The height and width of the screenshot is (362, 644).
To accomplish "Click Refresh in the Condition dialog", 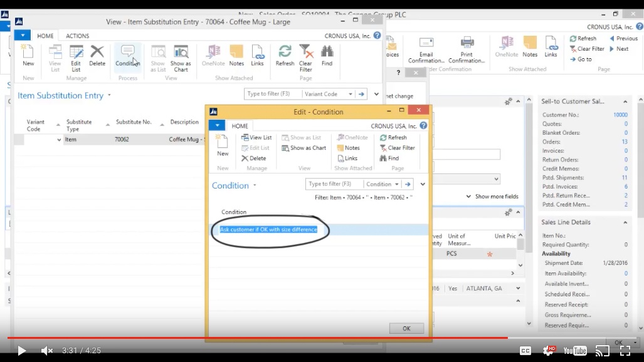I will [x=393, y=138].
